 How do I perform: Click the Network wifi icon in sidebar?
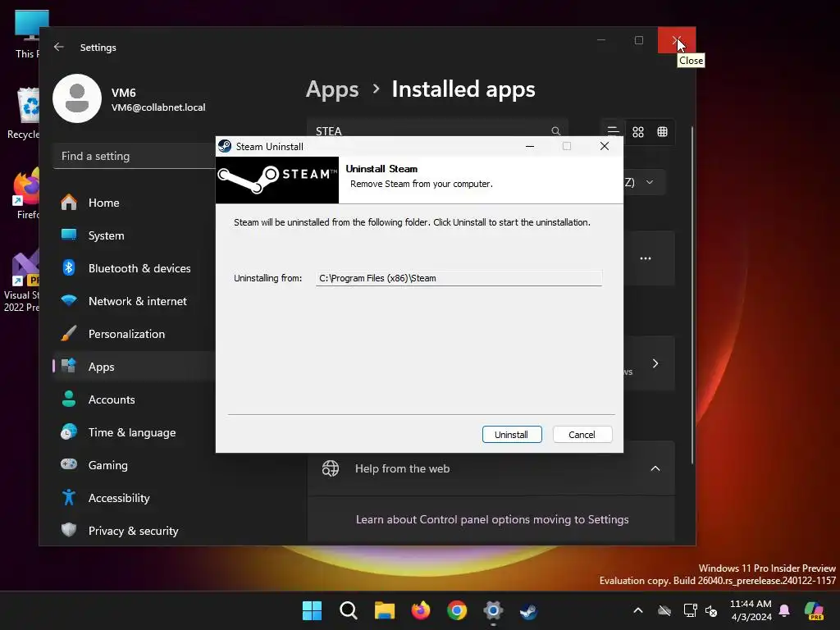(69, 300)
